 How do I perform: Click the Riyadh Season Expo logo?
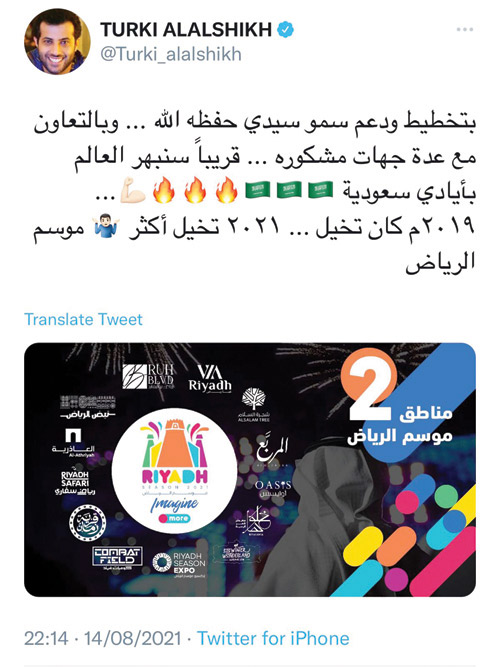point(179,564)
